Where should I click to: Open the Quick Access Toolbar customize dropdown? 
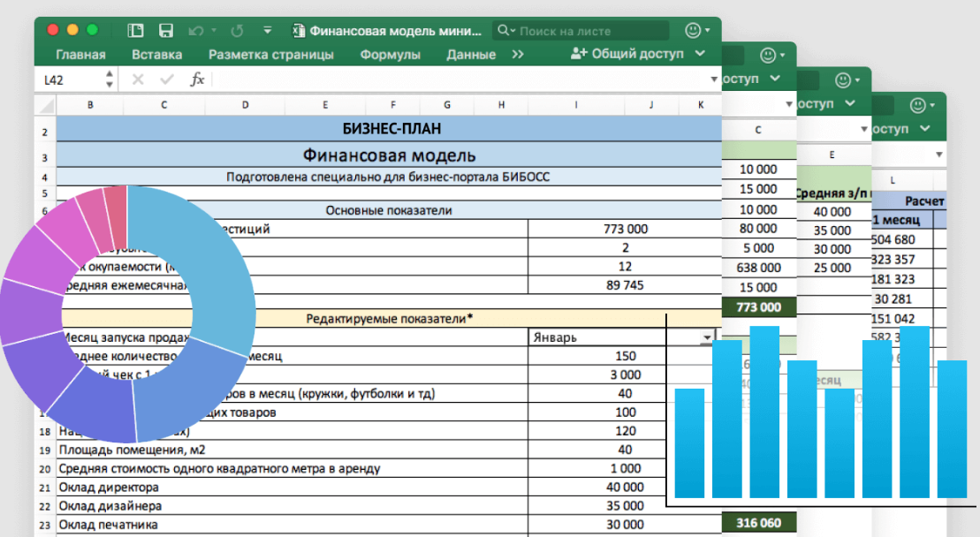click(x=268, y=31)
